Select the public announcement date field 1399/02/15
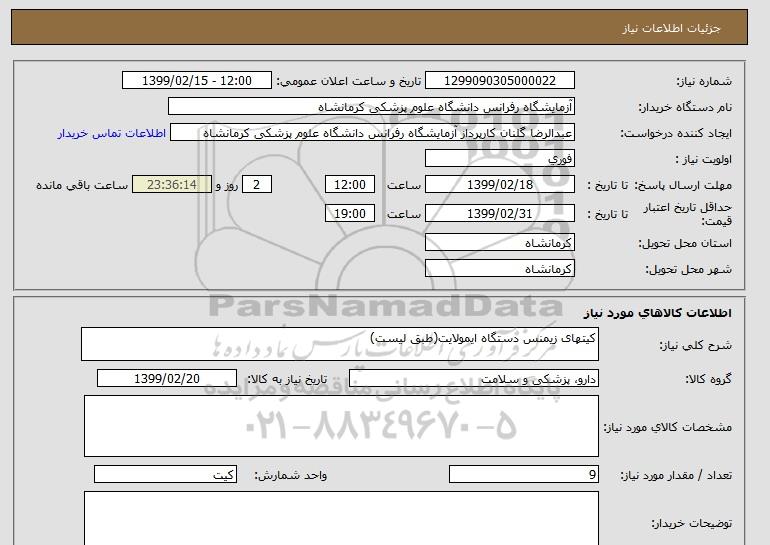Image resolution: width=770 pixels, height=545 pixels. tap(196, 81)
